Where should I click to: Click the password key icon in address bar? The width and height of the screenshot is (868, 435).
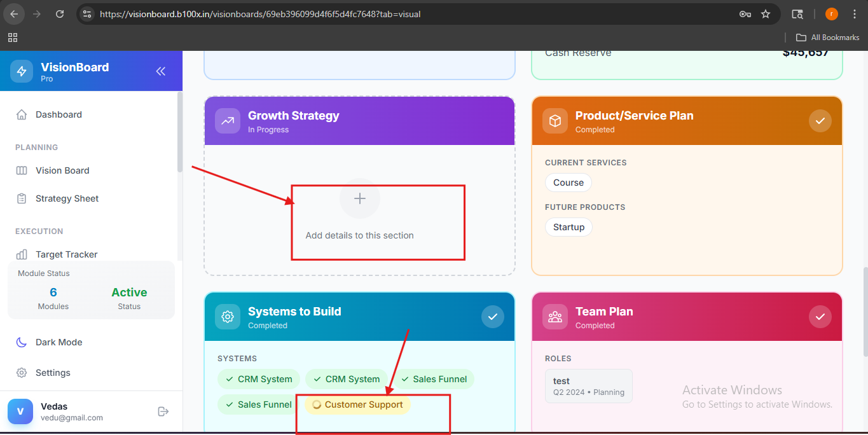745,14
